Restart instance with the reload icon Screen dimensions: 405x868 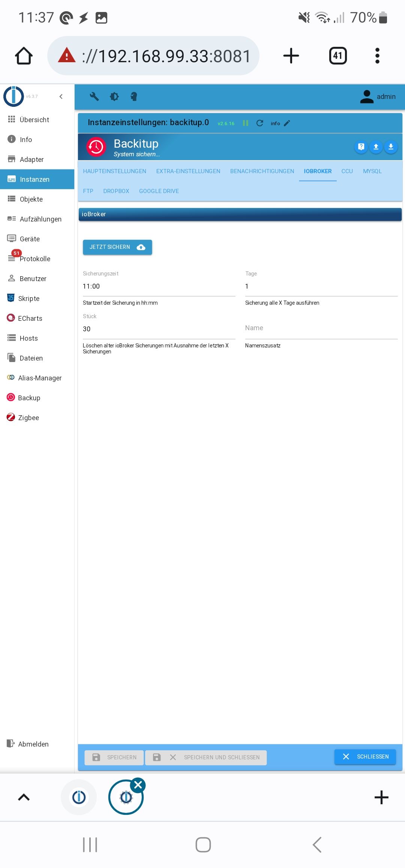pyautogui.click(x=259, y=123)
